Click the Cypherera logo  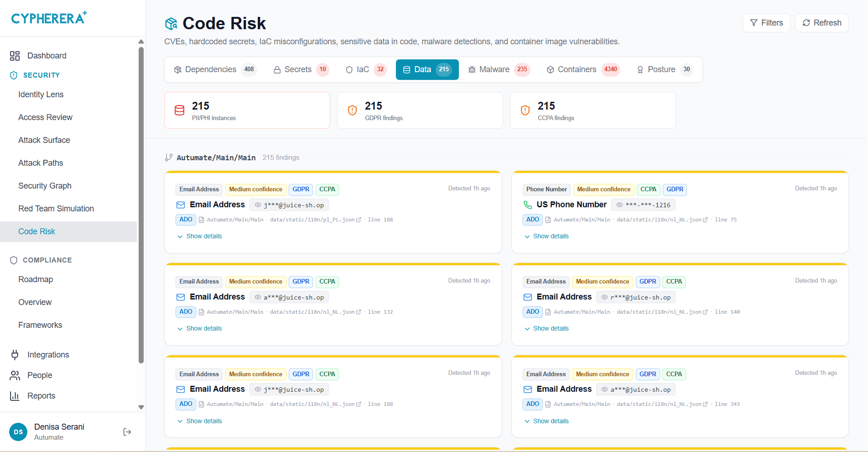49,18
